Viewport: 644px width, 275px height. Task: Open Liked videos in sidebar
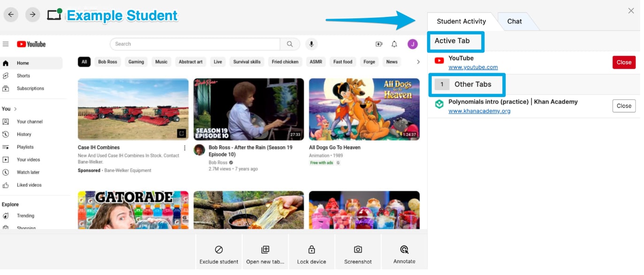tap(31, 185)
